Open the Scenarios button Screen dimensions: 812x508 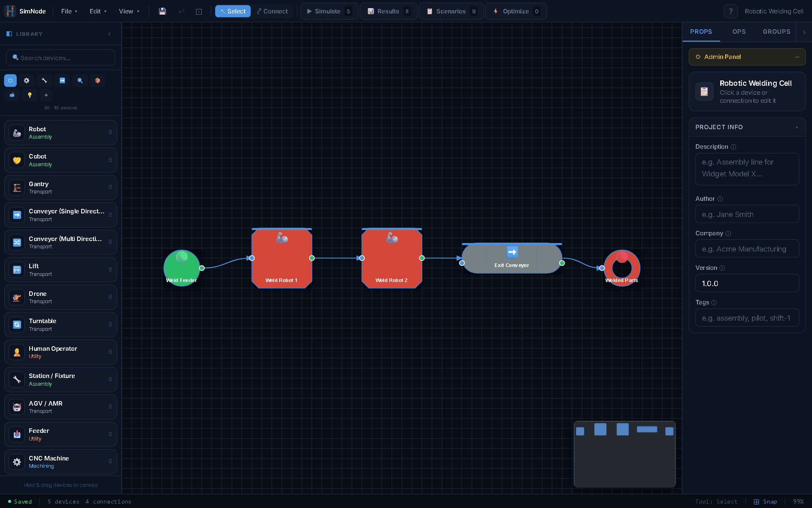click(x=451, y=11)
